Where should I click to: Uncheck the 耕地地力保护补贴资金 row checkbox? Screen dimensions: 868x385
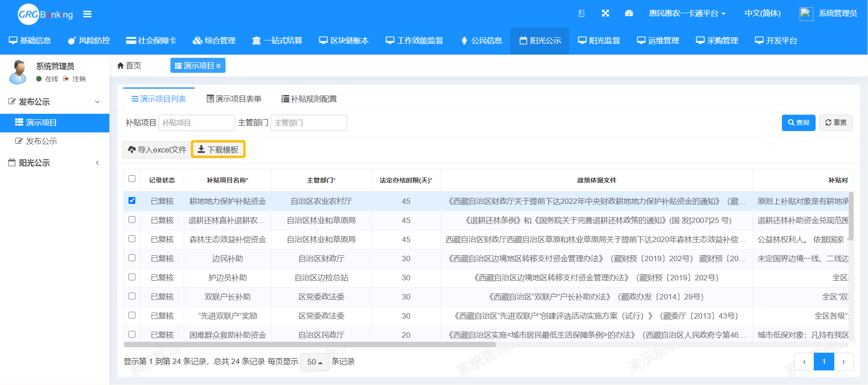click(x=132, y=200)
